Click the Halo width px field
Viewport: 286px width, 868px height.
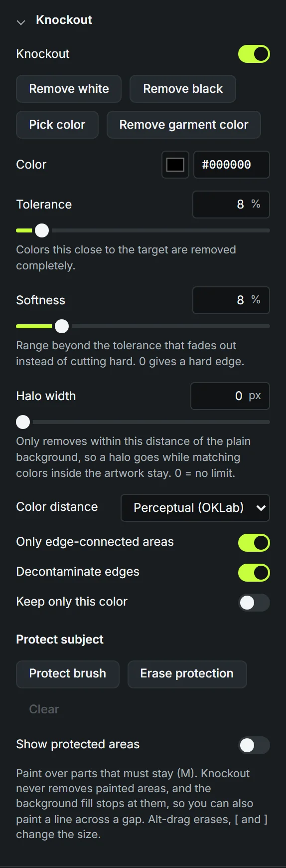tap(230, 396)
